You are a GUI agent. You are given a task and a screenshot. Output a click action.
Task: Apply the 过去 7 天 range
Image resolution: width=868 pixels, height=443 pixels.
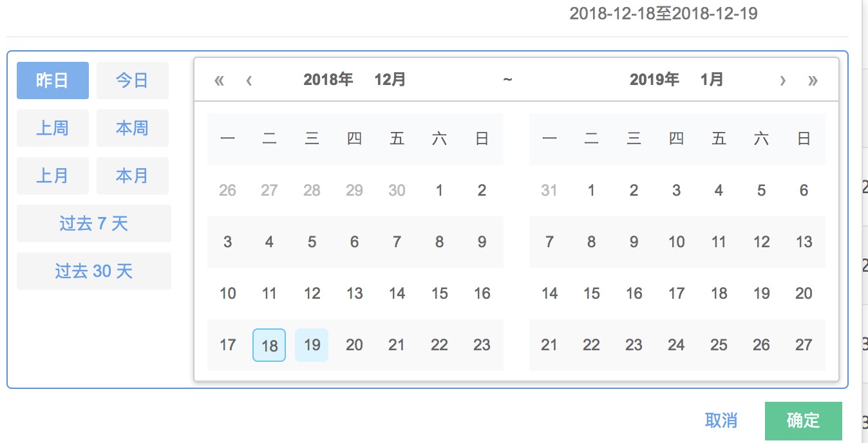(93, 223)
